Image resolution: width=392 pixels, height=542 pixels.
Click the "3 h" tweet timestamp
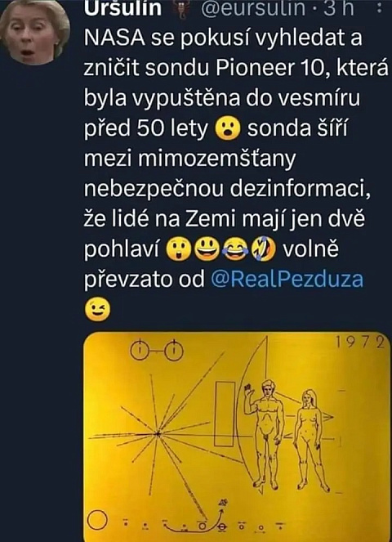pos(339,8)
